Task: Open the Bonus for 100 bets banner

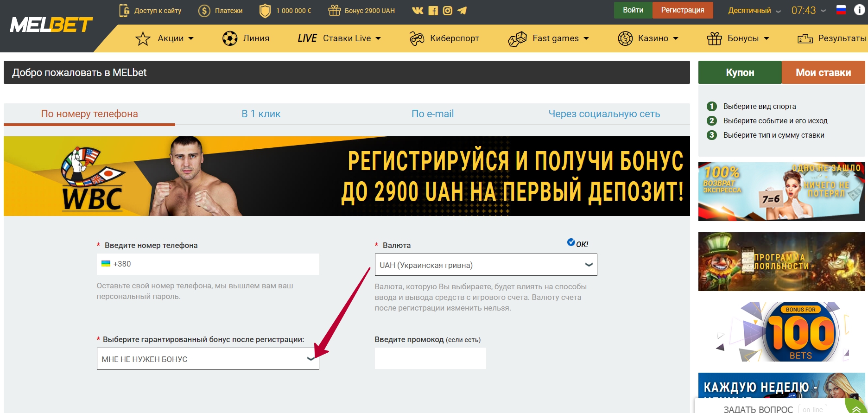Action: coord(782,332)
